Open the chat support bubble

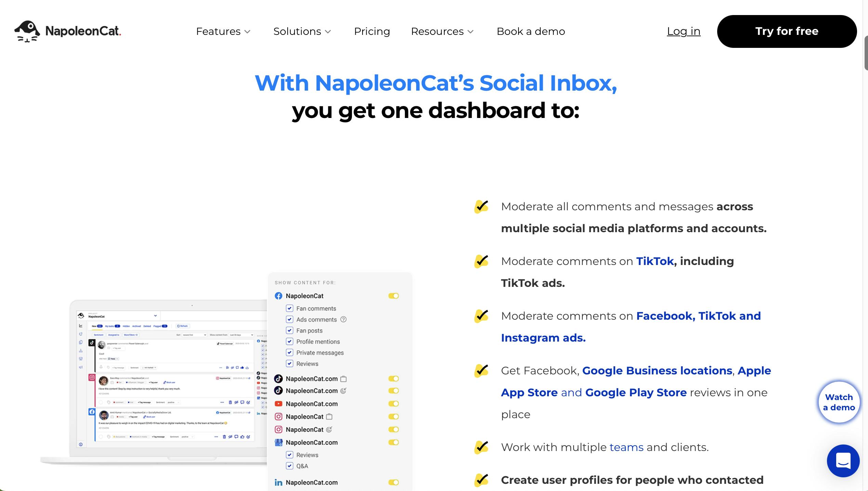coord(843,461)
